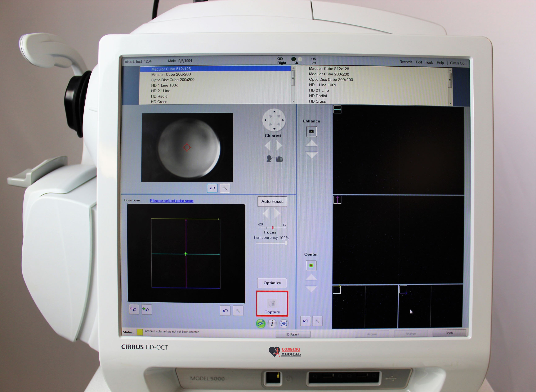Select the Enhance image icon
This screenshot has width=536, height=392.
[311, 131]
